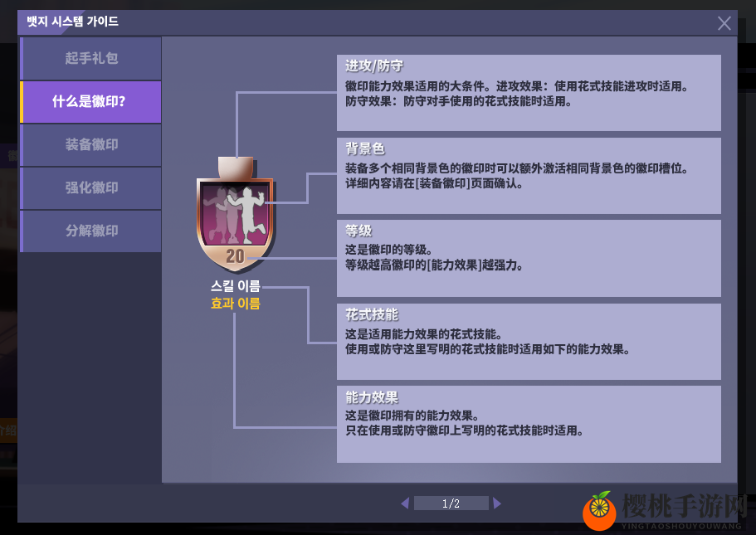Close the badge system guide dialog
Screen dimensions: 756x535
coord(724,23)
